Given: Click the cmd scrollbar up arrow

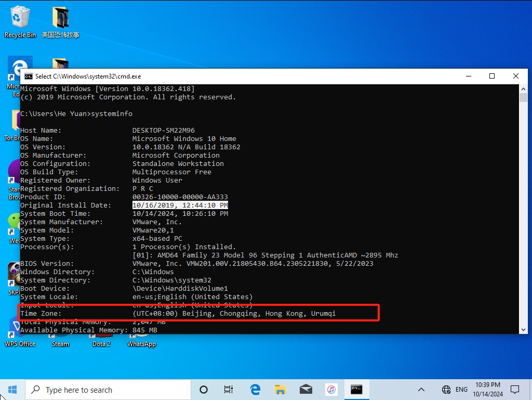Looking at the screenshot, I should pos(523,89).
